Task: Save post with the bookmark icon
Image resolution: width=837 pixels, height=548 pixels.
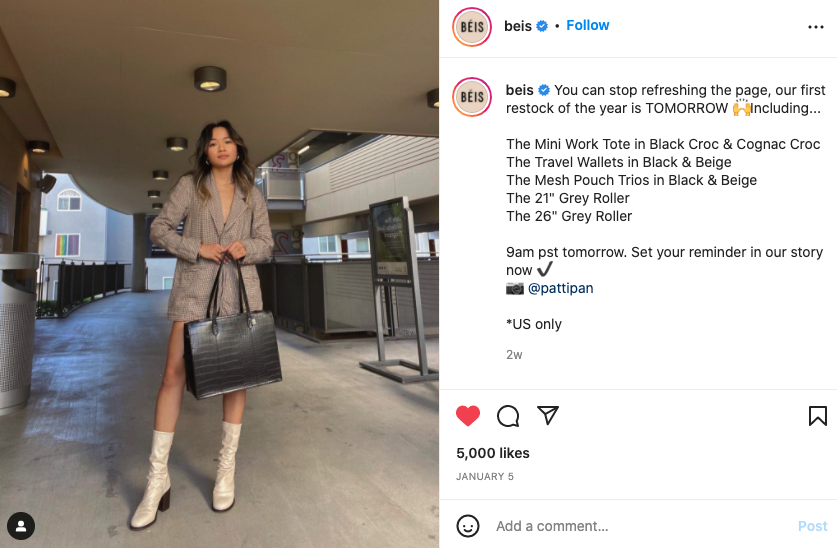Action: (x=817, y=416)
